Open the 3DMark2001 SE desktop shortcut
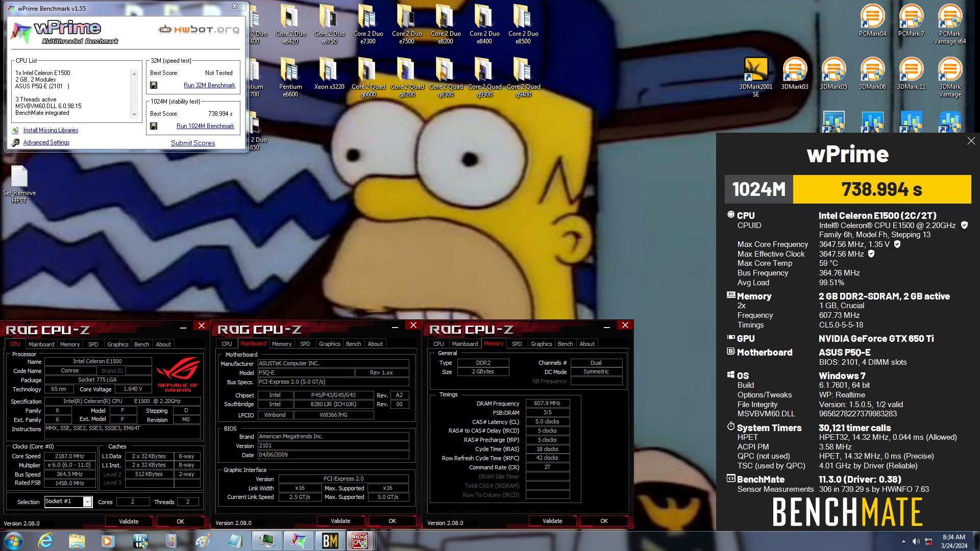980x551 pixels. tap(756, 77)
